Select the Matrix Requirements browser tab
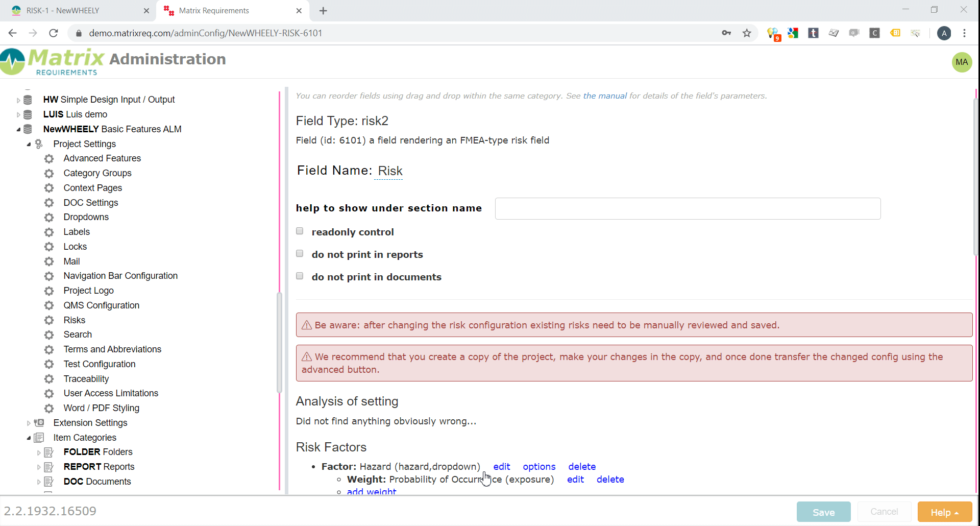Image resolution: width=980 pixels, height=526 pixels. coord(232,11)
